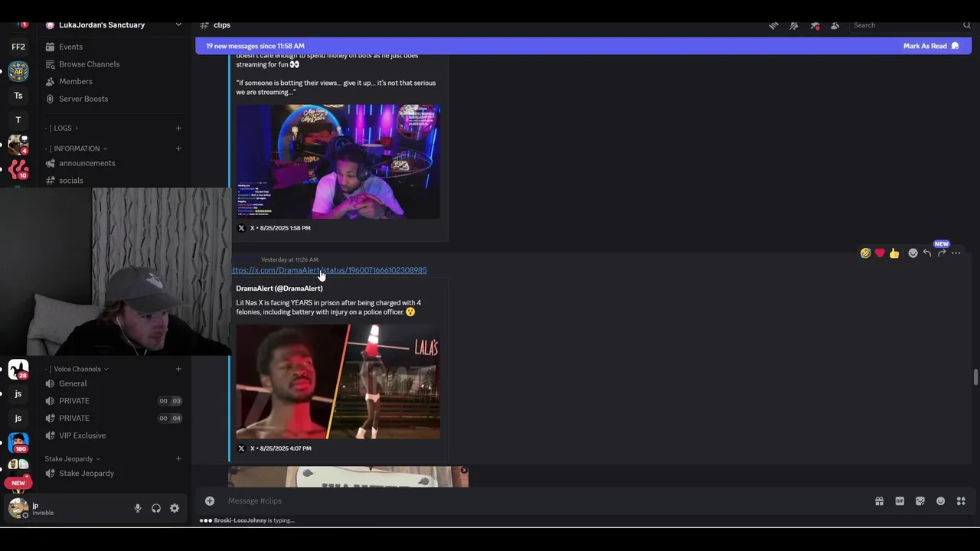Toggle microphone mute
980x551 pixels.
coord(138,508)
